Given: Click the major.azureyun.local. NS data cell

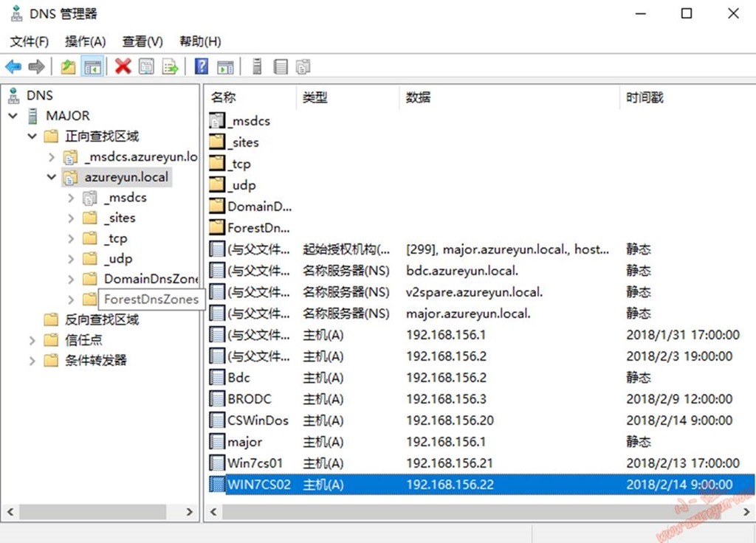Looking at the screenshot, I should click(x=468, y=314).
